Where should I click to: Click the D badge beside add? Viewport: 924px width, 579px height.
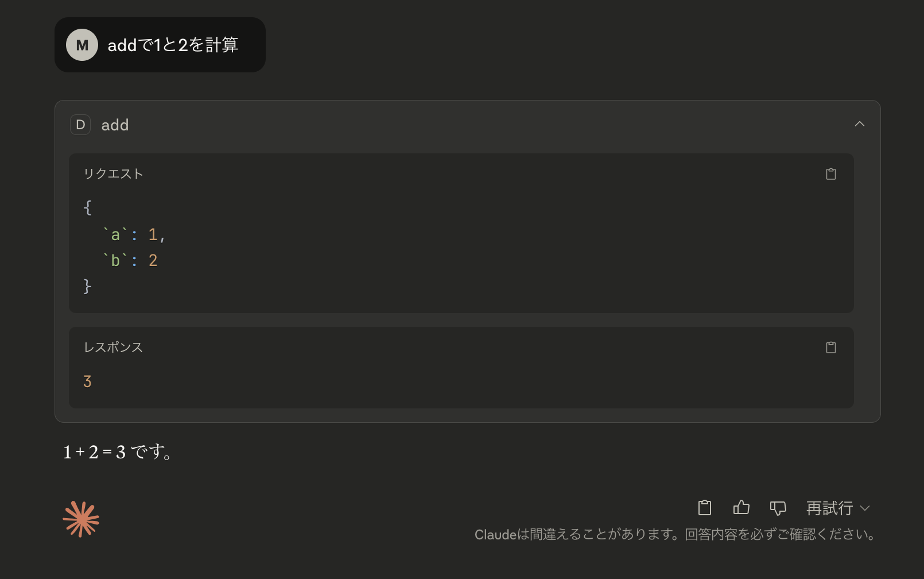click(x=80, y=125)
